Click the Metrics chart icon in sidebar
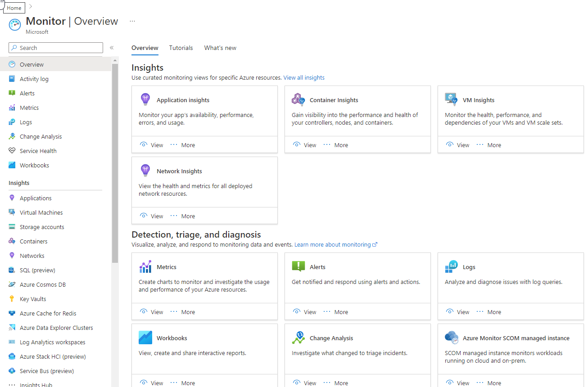Viewport: 588px width, 387px height. 11,107
